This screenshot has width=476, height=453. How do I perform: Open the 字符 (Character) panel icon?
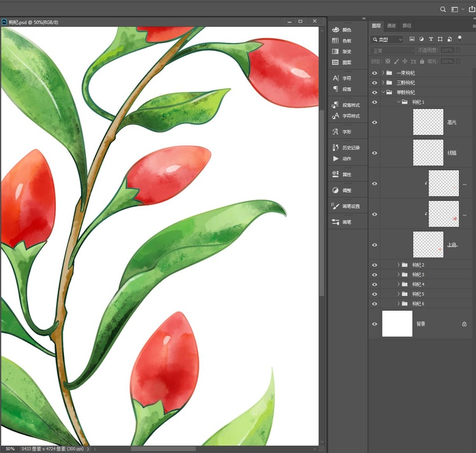(x=335, y=78)
